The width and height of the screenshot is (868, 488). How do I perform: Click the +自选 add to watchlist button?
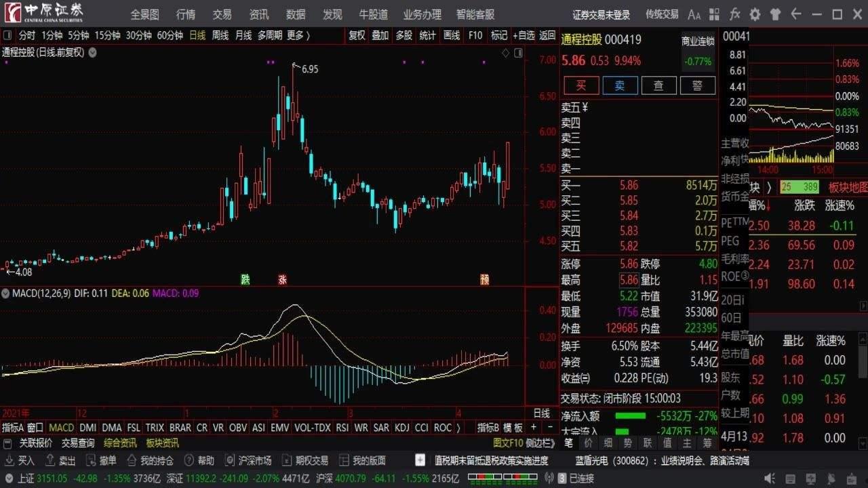[x=524, y=35]
